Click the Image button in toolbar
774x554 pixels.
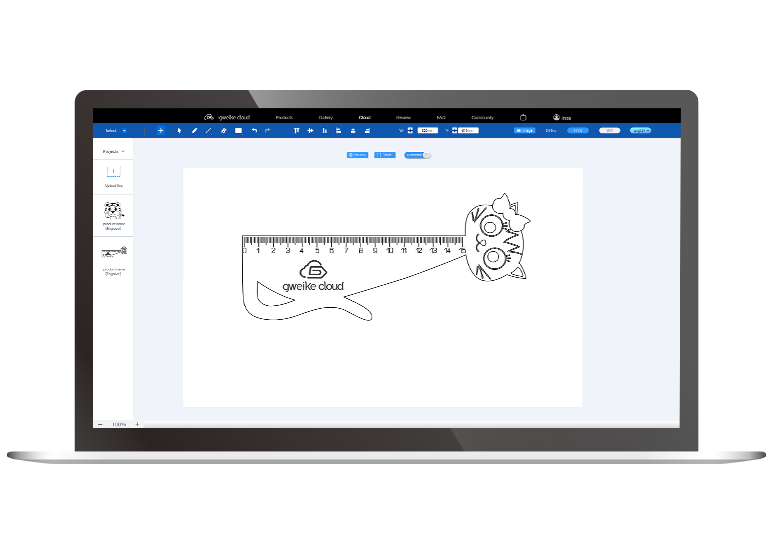pyautogui.click(x=524, y=130)
